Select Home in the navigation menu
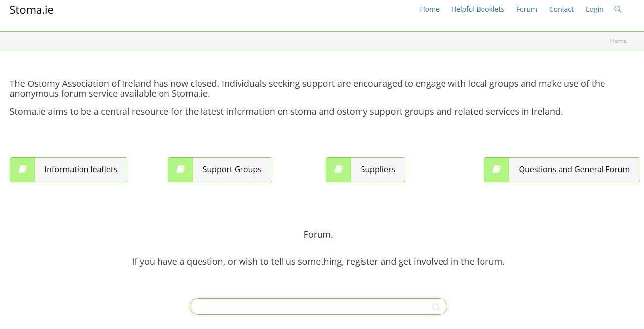The height and width of the screenshot is (329, 644). (x=429, y=9)
